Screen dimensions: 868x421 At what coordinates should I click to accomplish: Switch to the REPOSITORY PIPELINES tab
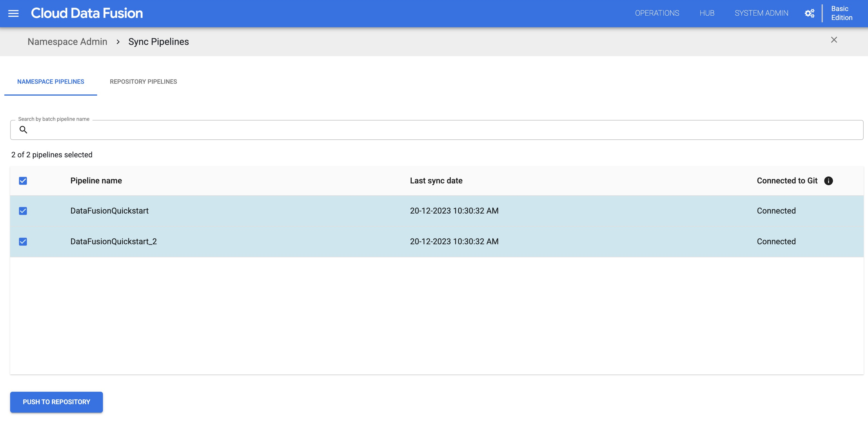click(x=144, y=81)
